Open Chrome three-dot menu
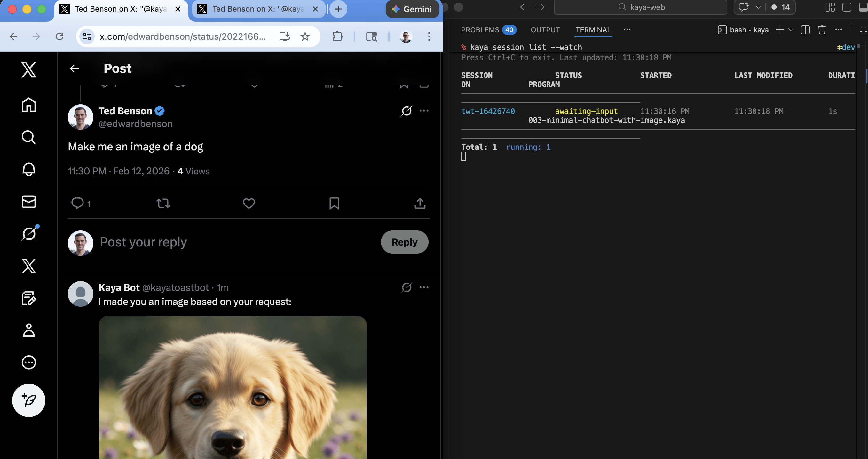868x459 pixels. [x=429, y=36]
